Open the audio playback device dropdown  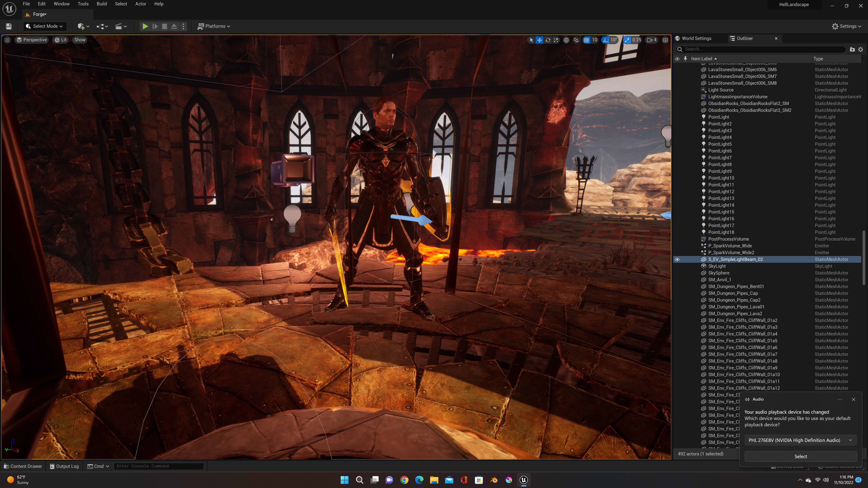click(x=801, y=441)
